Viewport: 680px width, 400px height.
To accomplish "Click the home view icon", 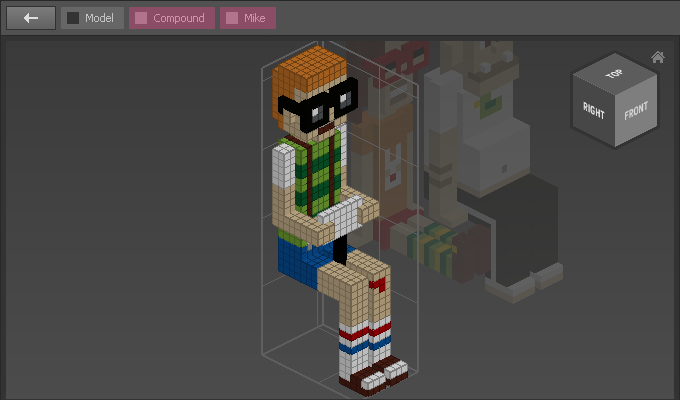I will (657, 57).
